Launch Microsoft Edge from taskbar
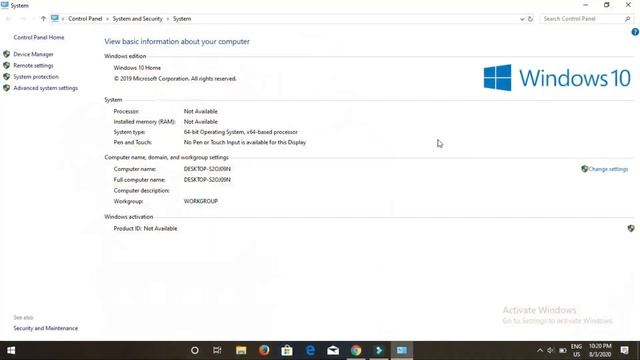Viewport: 640px width, 360px height. click(x=310, y=350)
